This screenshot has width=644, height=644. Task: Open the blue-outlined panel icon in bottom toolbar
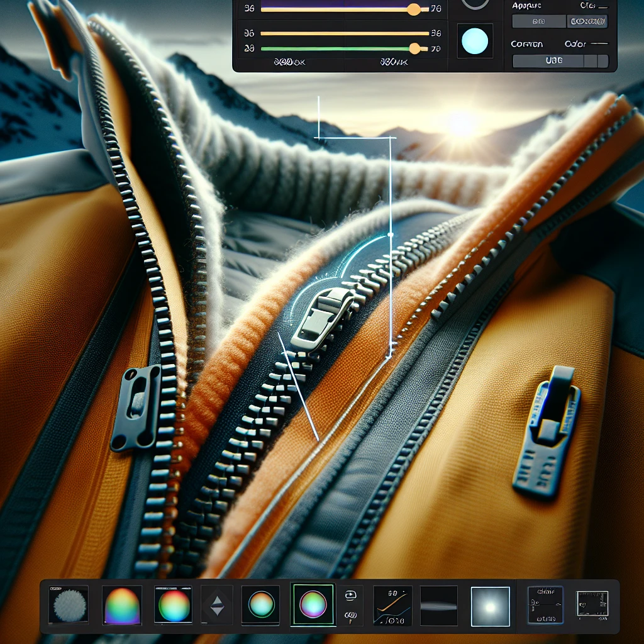click(545, 604)
